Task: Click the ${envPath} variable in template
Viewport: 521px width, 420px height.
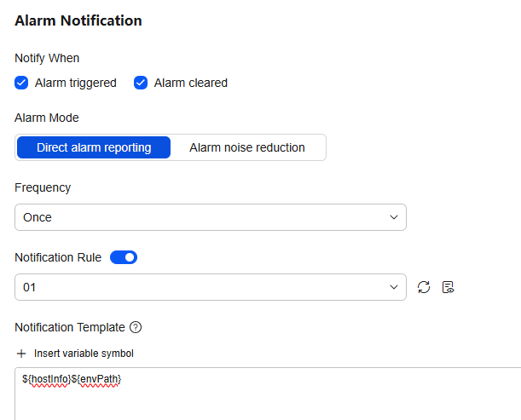Action: (x=96, y=379)
